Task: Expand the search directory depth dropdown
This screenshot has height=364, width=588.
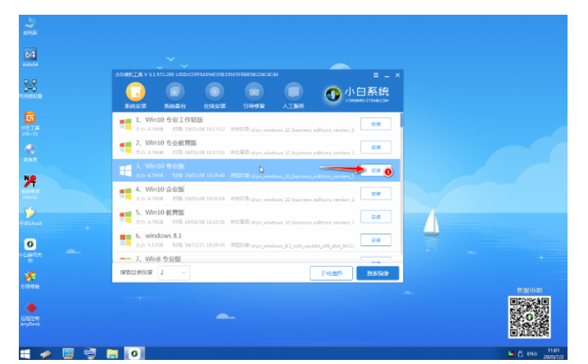Action: click(174, 272)
